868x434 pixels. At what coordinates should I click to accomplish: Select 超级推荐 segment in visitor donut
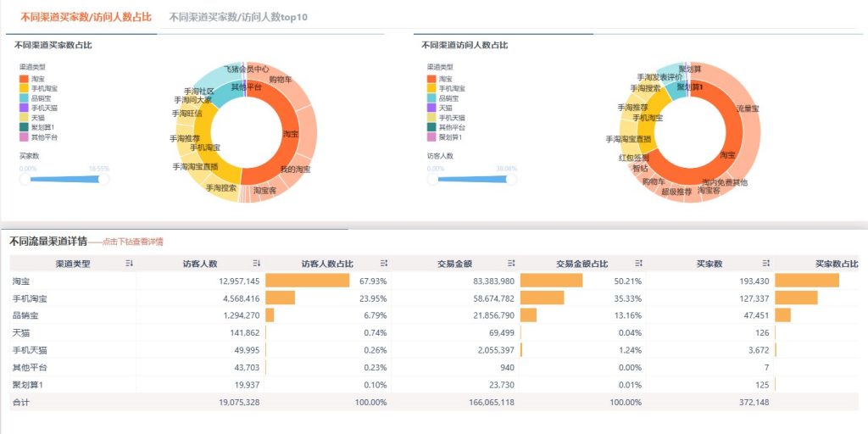click(x=676, y=192)
